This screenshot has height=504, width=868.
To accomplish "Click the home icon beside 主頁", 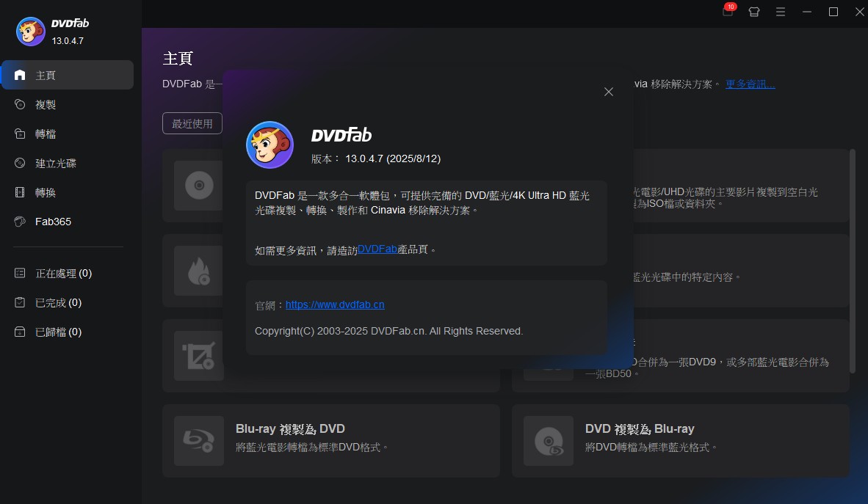I will [20, 75].
